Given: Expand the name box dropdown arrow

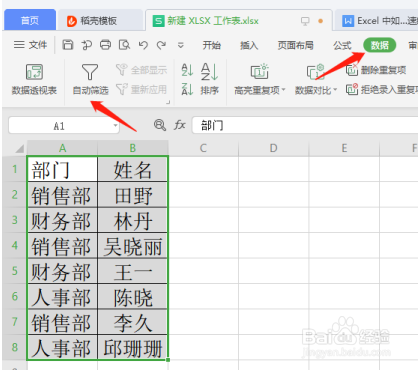Looking at the screenshot, I should pyautogui.click(x=115, y=126).
